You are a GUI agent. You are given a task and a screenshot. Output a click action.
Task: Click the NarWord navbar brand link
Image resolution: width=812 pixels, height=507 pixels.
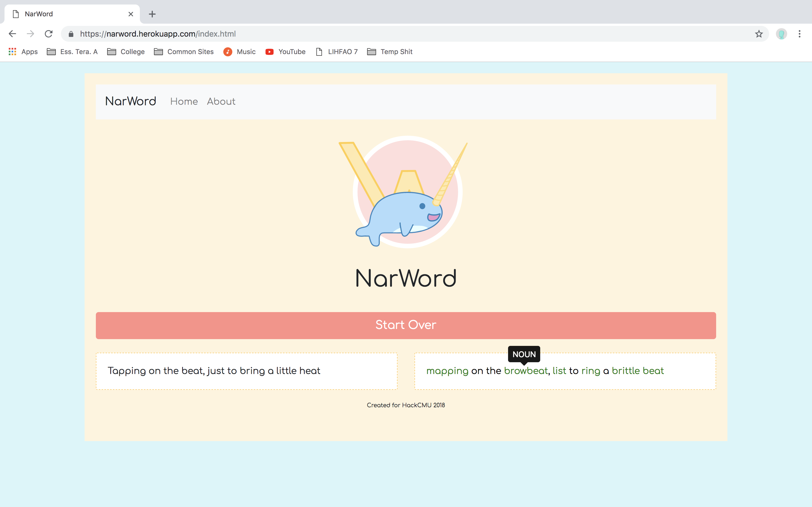131,101
